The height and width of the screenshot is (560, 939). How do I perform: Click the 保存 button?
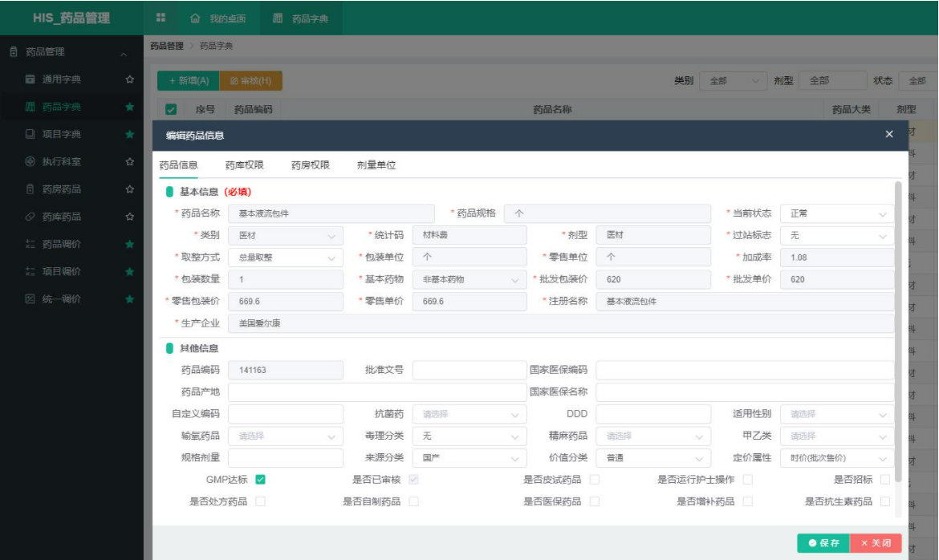pos(823,542)
